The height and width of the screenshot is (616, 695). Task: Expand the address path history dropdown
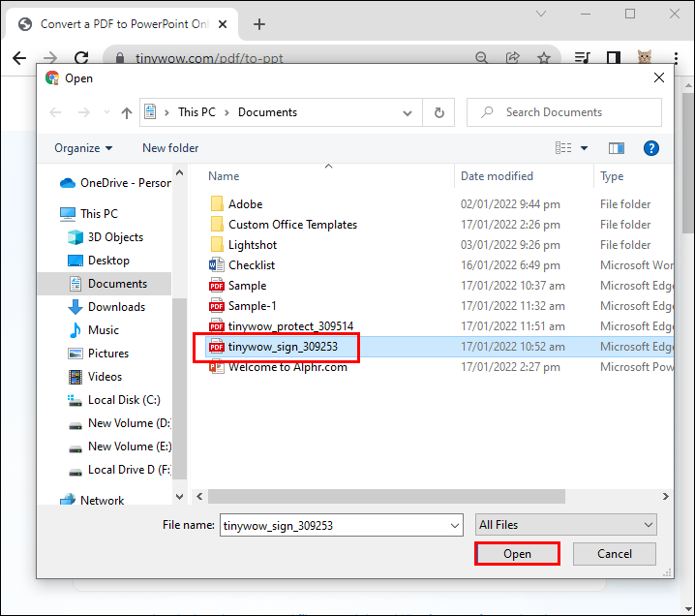[x=407, y=113]
